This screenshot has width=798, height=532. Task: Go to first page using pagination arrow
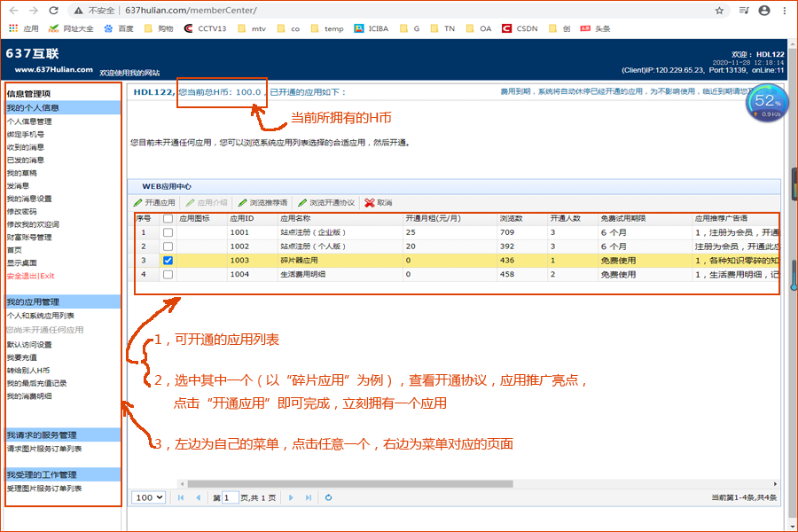pos(182,497)
